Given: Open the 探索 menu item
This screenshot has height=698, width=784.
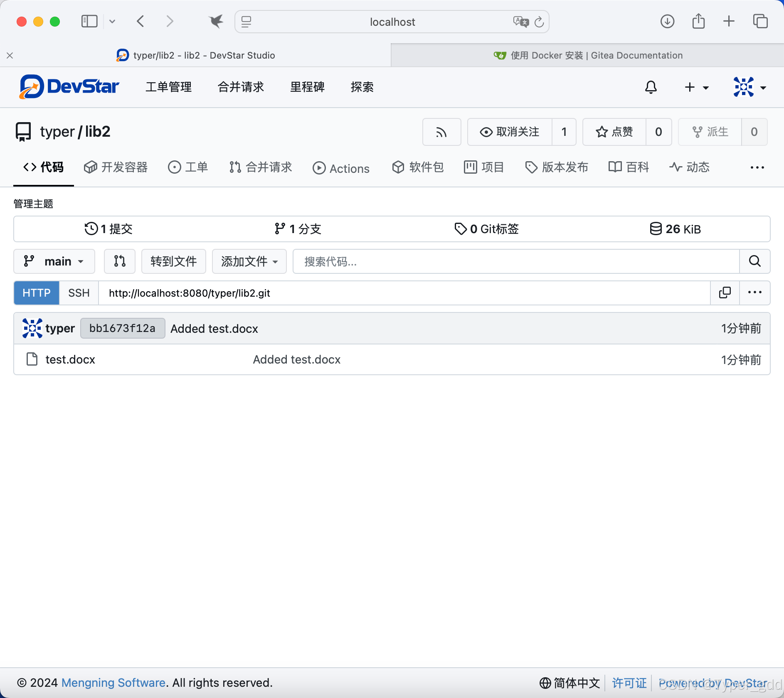Looking at the screenshot, I should 362,87.
